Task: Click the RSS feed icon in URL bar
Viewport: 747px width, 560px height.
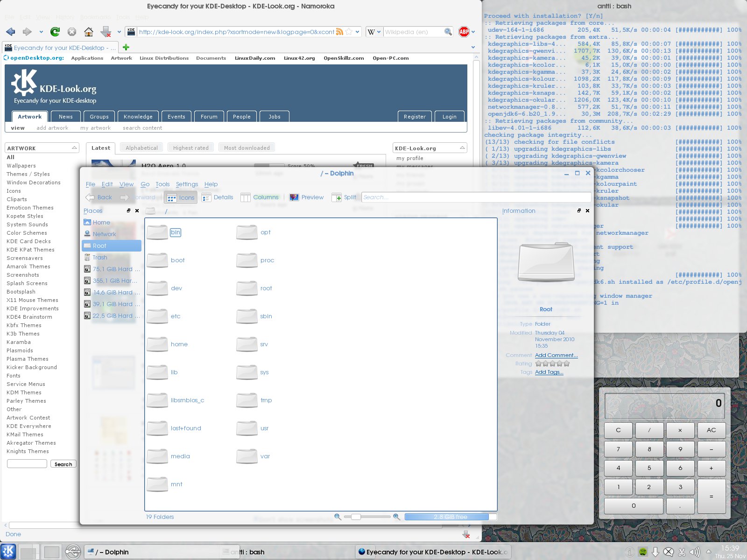Action: (x=339, y=32)
